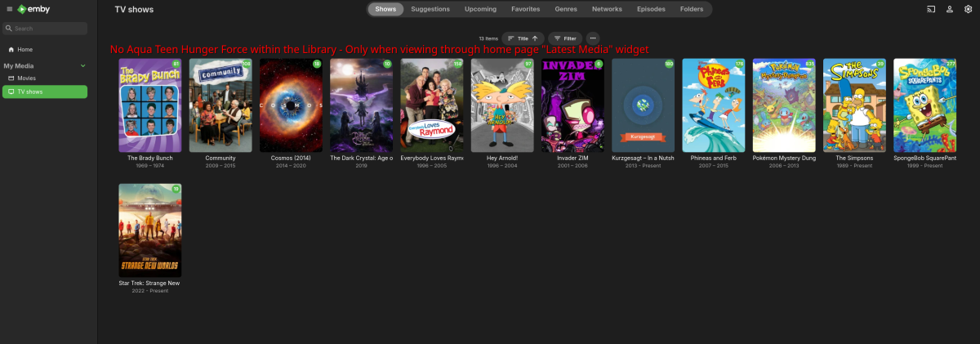Click the Emby logo
The width and height of the screenshot is (980, 344).
33,9
